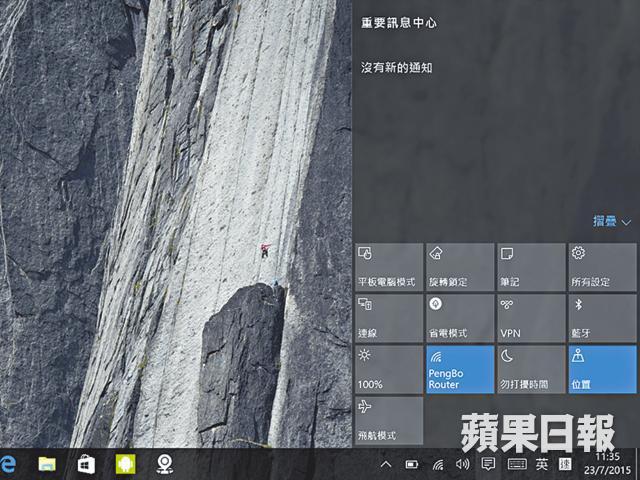Image resolution: width=640 pixels, height=480 pixels.
Task: Click the 沒有新的通知 message text
Action: (396, 67)
